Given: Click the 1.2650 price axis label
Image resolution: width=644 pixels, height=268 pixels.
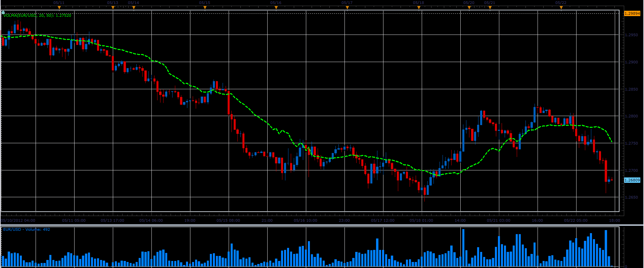Looking at the screenshot, I should click(631, 197).
